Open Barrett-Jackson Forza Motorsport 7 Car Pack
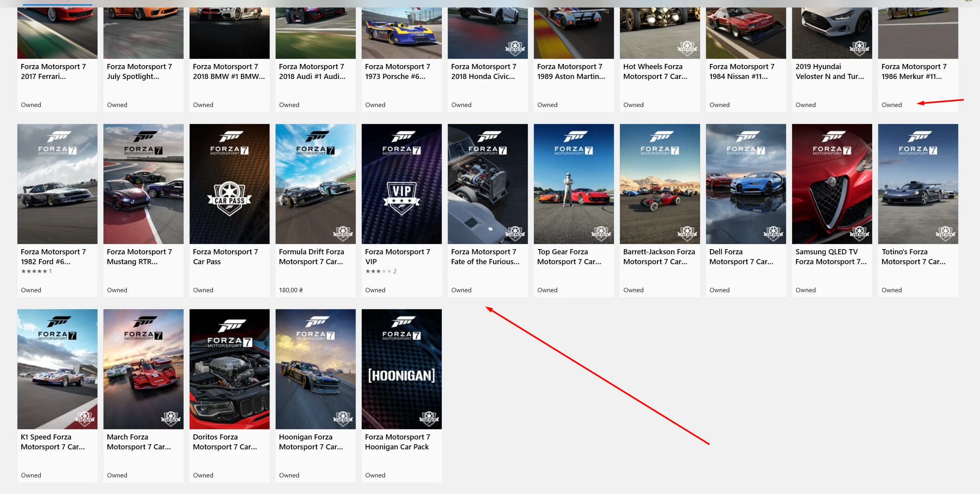This screenshot has width=980, height=494. click(659, 257)
